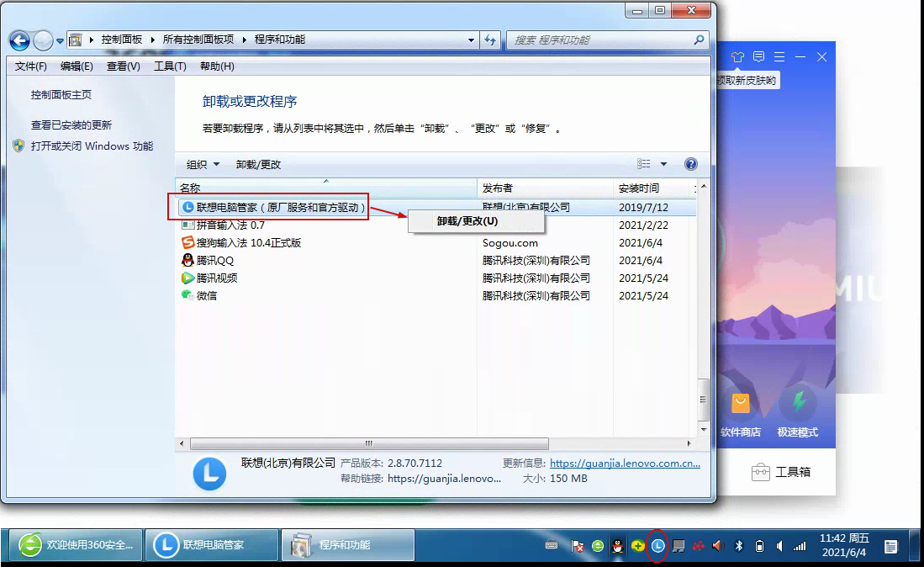Click 卸载/更改 toolbar button
This screenshot has height=567, width=924.
[x=258, y=164]
